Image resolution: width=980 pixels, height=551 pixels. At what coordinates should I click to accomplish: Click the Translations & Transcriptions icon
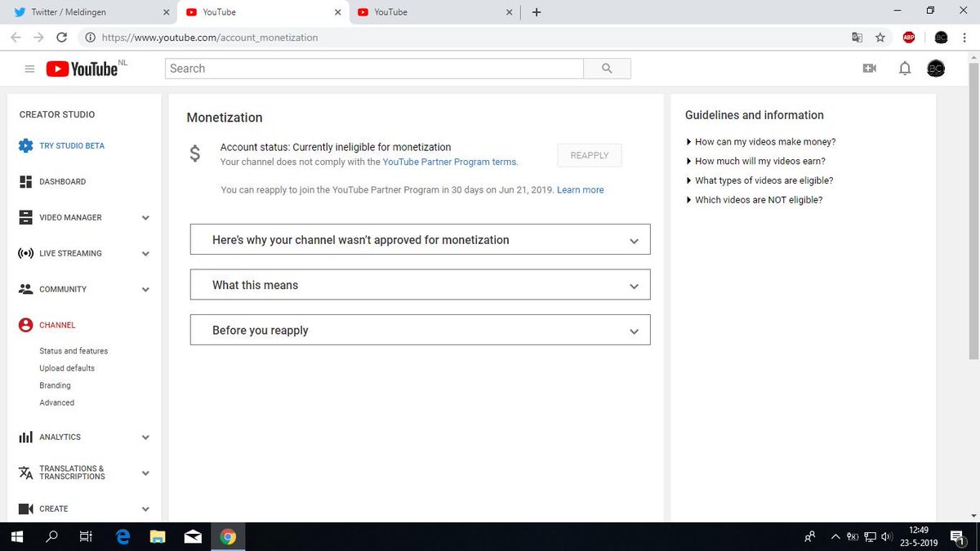[25, 473]
